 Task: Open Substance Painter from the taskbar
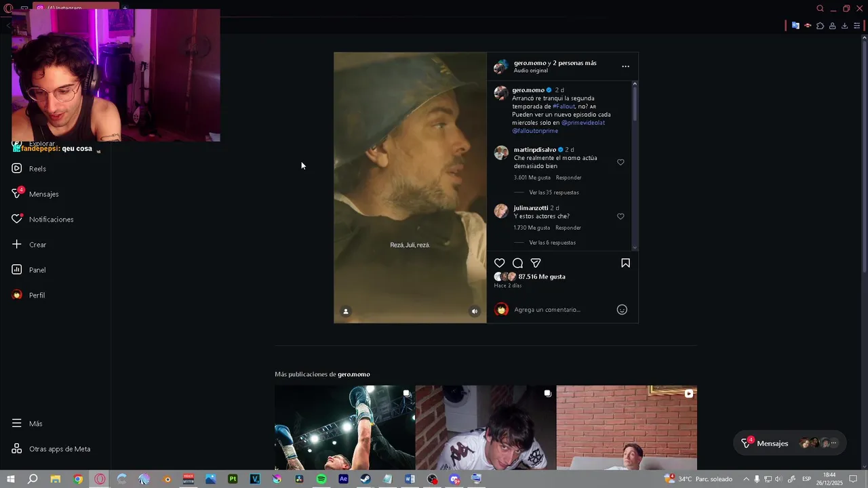coord(233,479)
